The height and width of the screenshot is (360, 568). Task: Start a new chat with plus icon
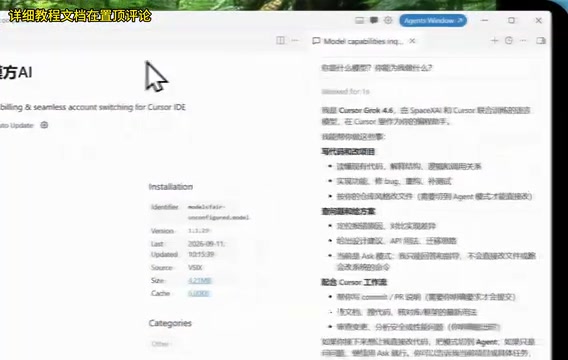pos(494,41)
